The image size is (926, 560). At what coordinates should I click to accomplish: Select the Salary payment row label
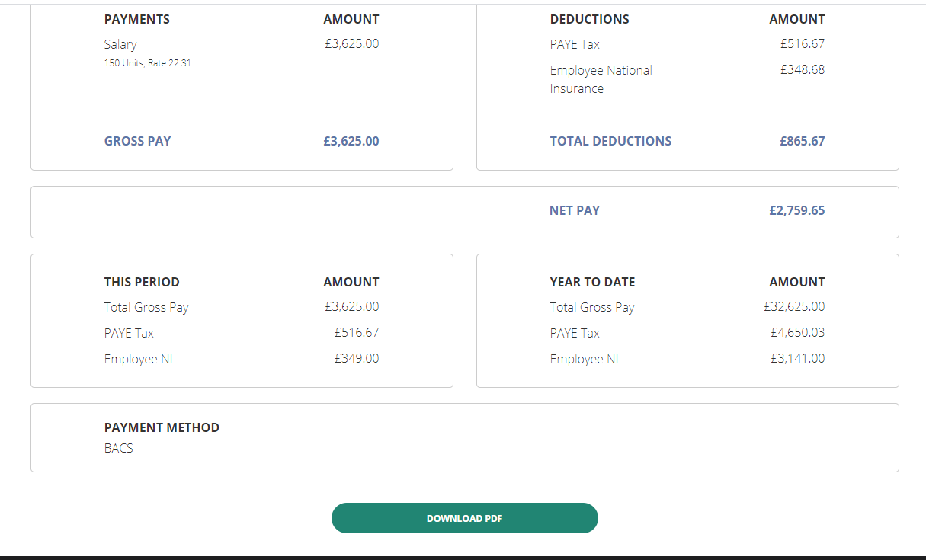[x=120, y=44]
